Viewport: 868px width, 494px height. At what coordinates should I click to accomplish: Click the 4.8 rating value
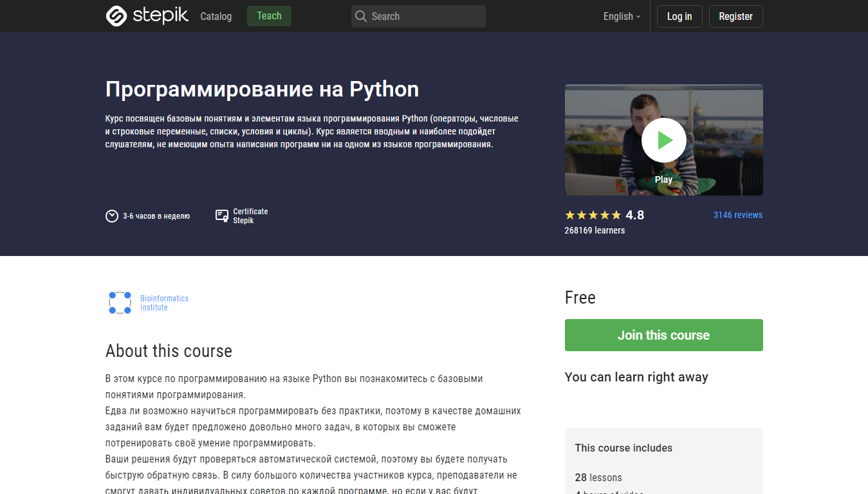[636, 215]
